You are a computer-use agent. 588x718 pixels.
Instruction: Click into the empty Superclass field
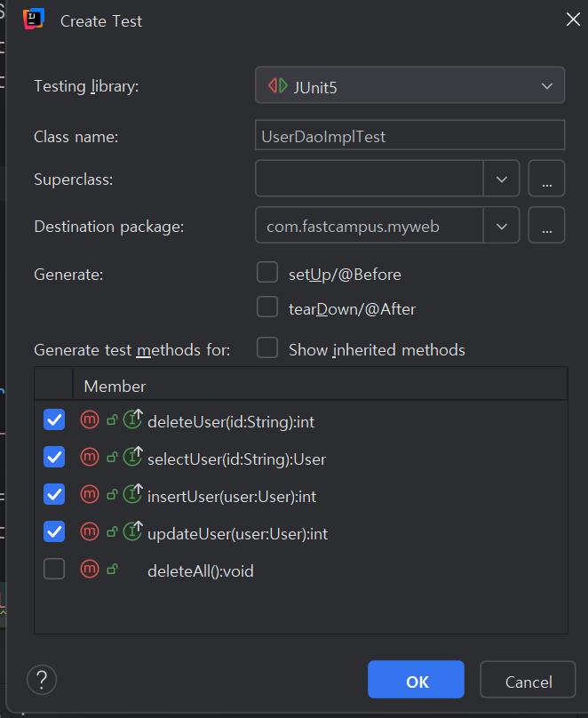369,179
